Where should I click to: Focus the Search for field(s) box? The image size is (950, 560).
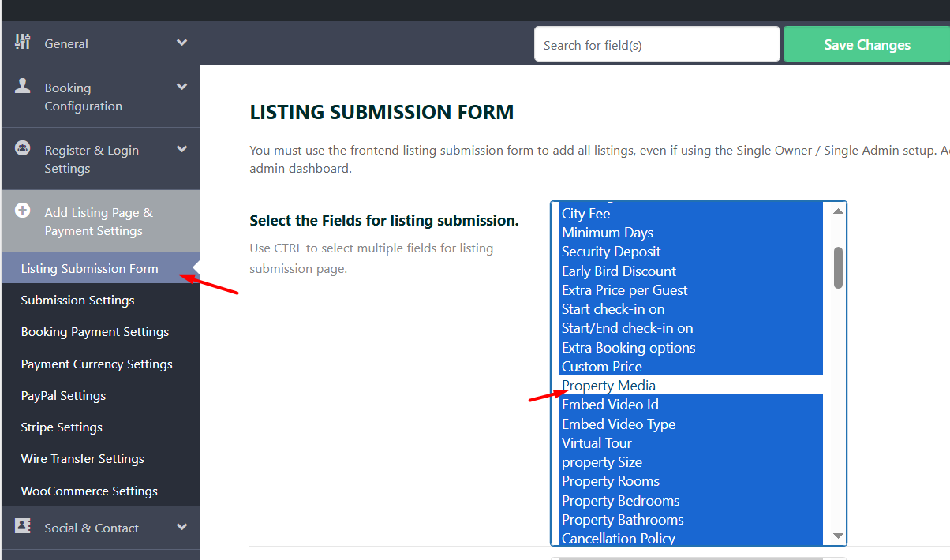point(656,45)
